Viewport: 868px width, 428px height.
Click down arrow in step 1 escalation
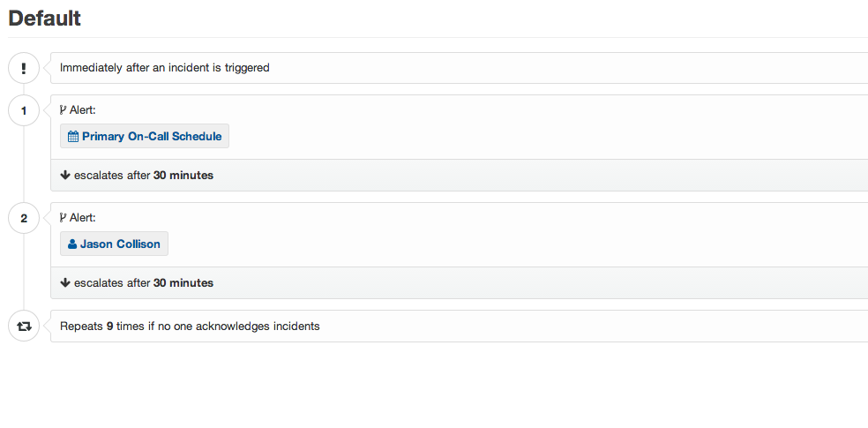tap(65, 175)
